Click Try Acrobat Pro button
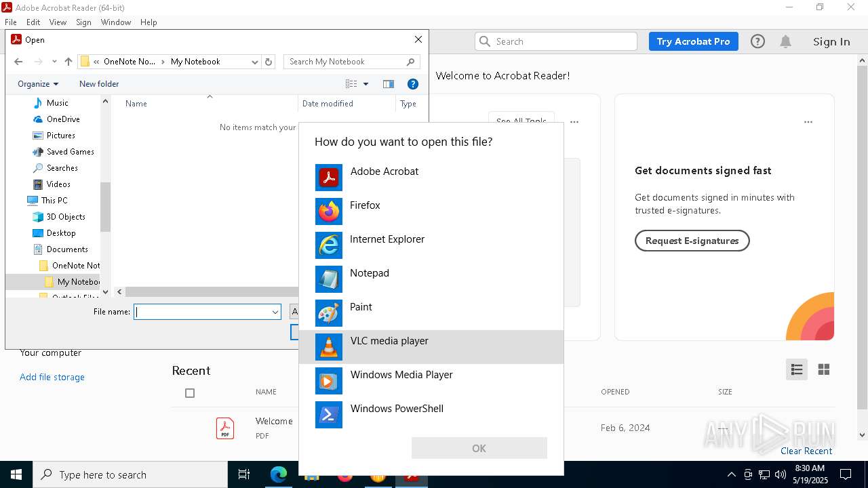Viewport: 868px width, 488px height. pos(693,41)
